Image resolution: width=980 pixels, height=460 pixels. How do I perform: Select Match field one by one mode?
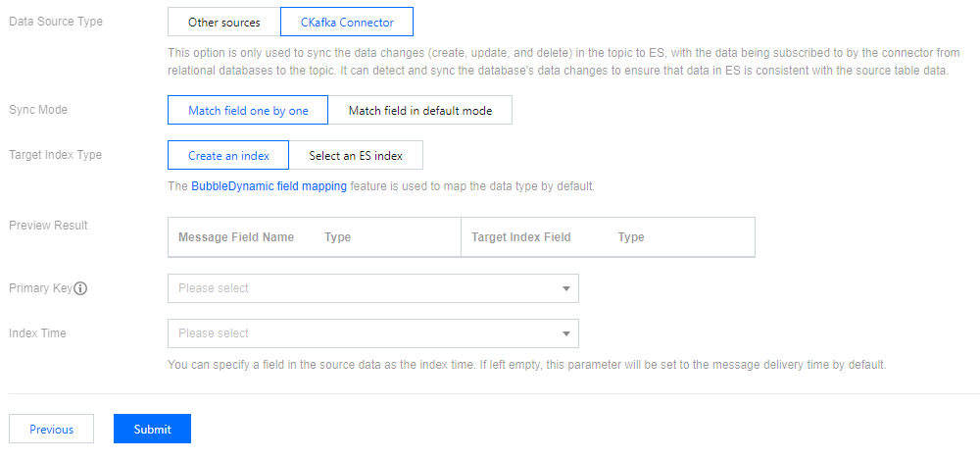248,111
